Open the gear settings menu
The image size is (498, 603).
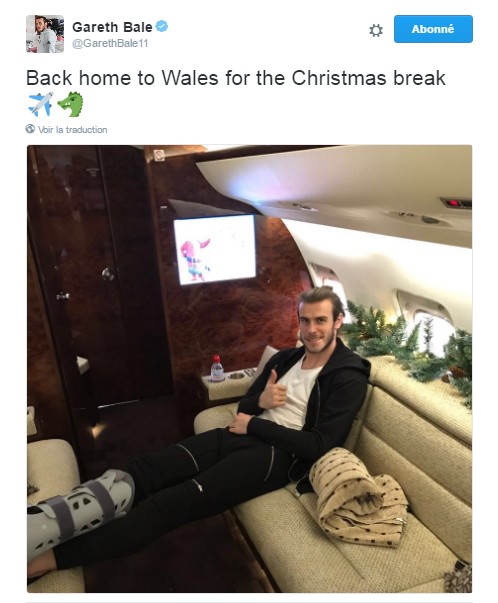point(376,30)
